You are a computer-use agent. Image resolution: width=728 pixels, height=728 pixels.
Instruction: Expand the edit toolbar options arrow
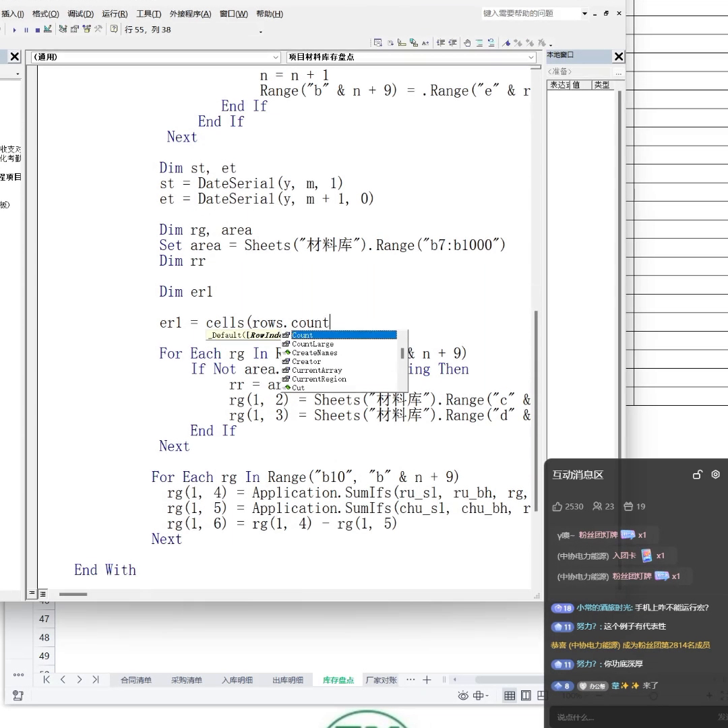pos(551,44)
